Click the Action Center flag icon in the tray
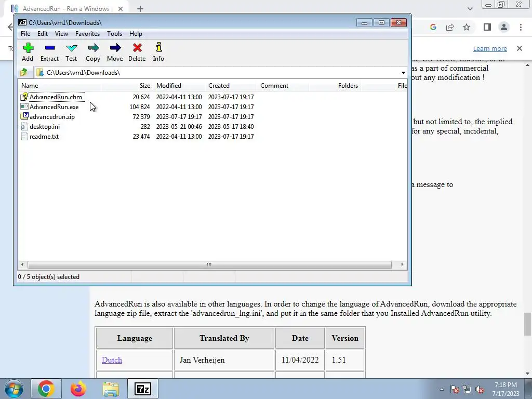Screen dimensions: 532x399 455,390
